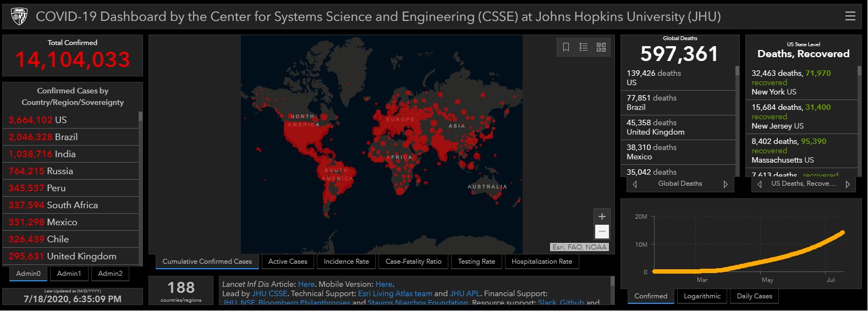Select Mexico row with 331,298 cases
868x311 pixels.
coord(72,222)
